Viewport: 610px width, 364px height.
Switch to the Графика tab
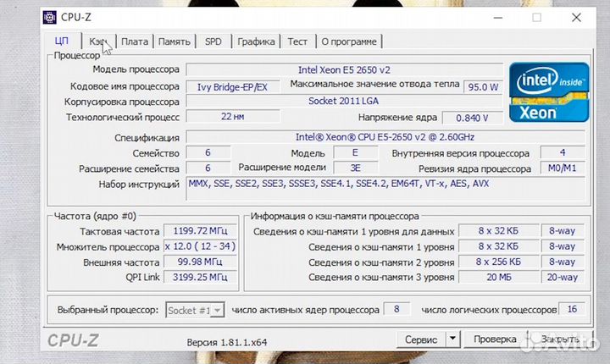tap(256, 41)
